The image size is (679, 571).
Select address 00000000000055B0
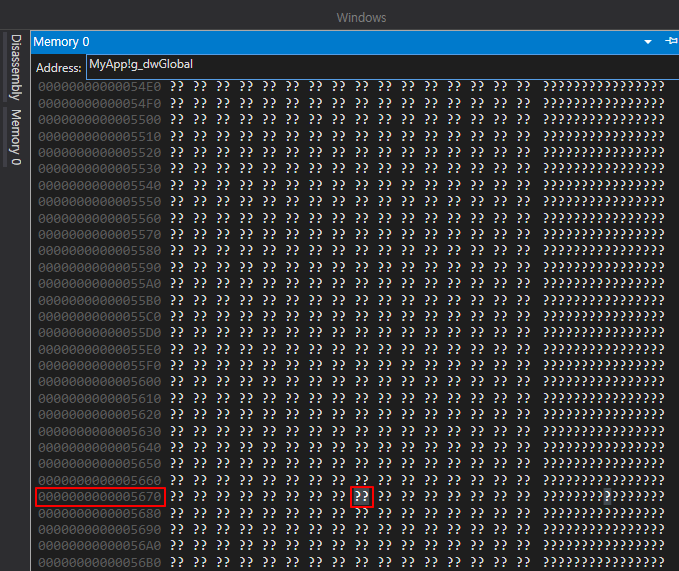(x=100, y=300)
